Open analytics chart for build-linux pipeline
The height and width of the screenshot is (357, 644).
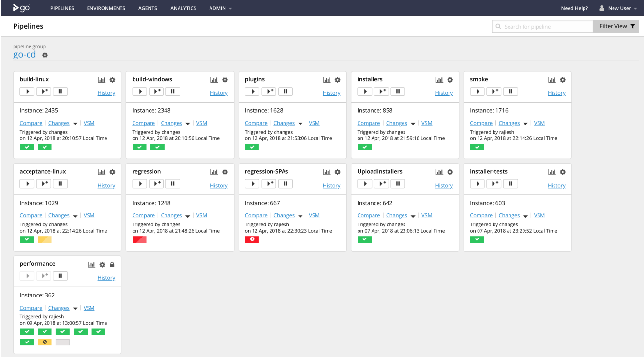click(x=102, y=80)
